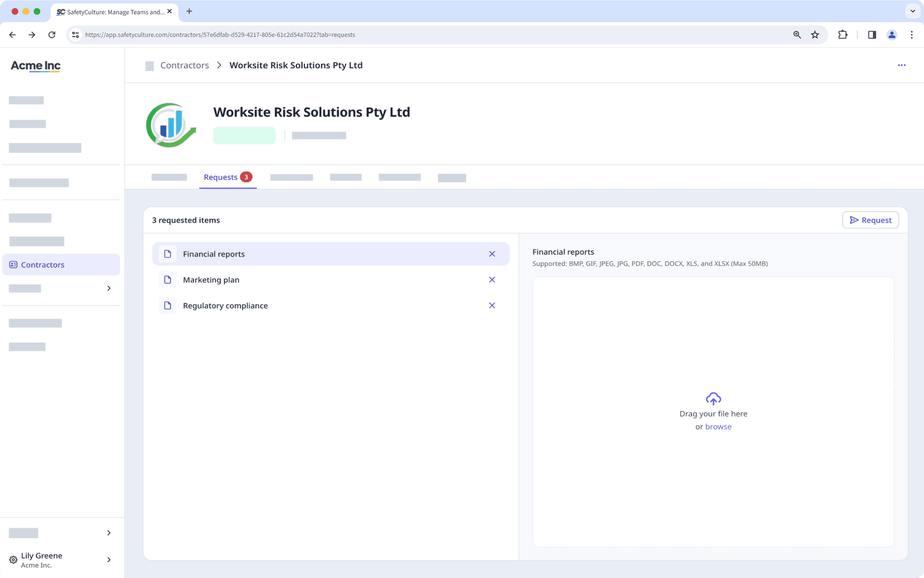The width and height of the screenshot is (924, 578).
Task: Select the Requests tab
Action: click(x=228, y=177)
